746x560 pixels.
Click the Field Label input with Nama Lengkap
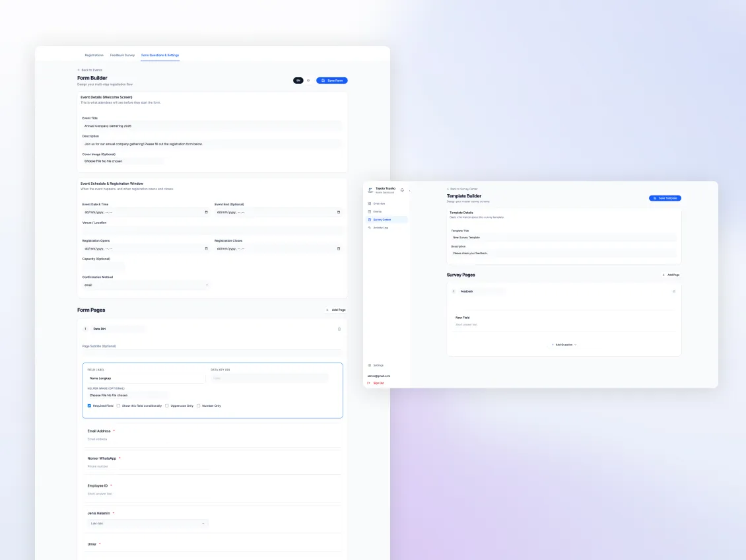(147, 378)
